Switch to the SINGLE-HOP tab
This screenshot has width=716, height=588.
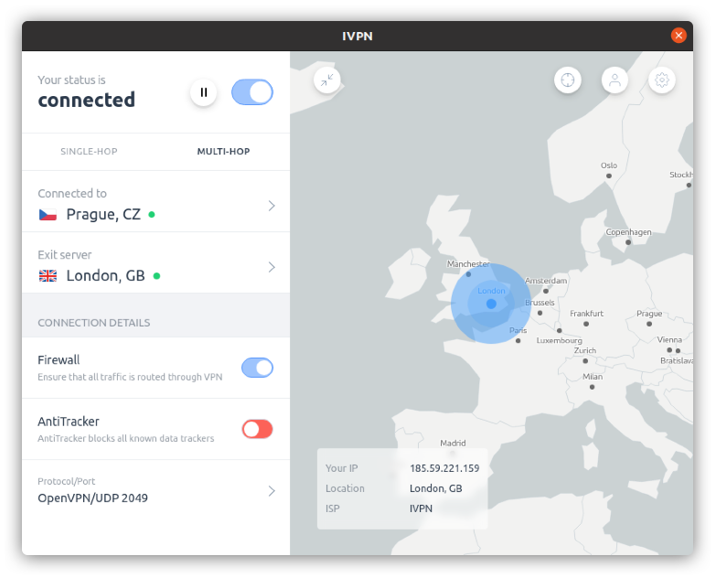pos(89,152)
